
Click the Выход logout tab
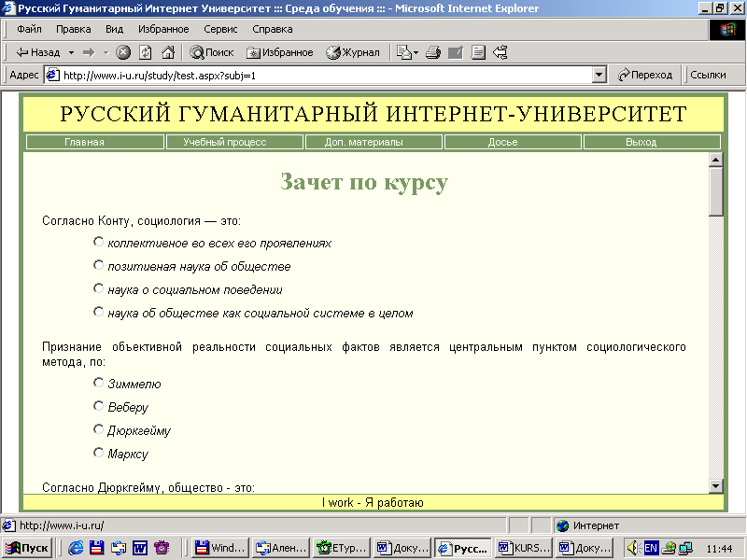click(652, 142)
